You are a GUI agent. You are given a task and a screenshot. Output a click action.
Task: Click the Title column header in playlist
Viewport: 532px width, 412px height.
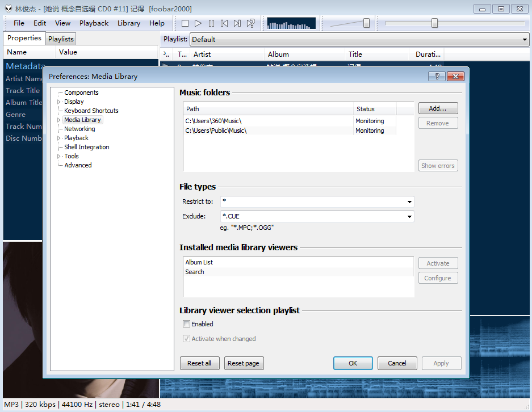click(x=377, y=54)
